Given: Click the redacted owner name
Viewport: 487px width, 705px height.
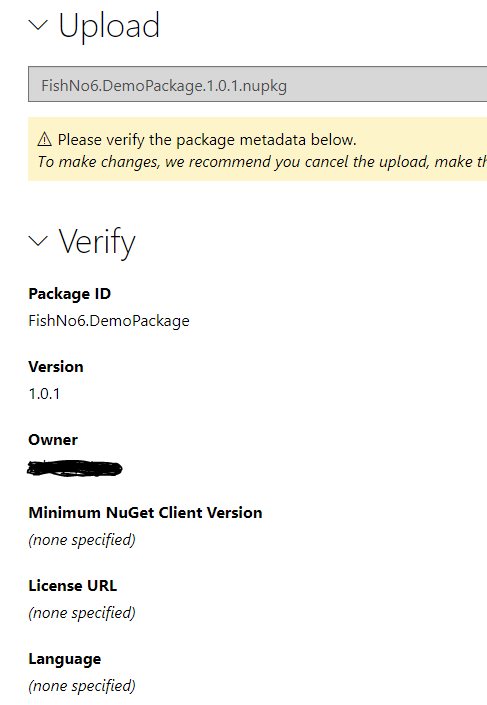Looking at the screenshot, I should pyautogui.click(x=75, y=469).
